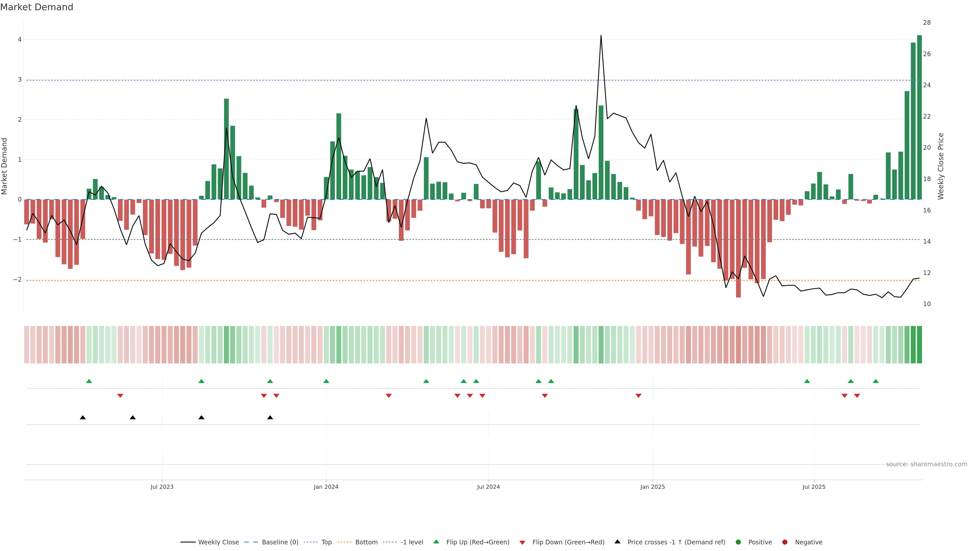Toggle the Top dotted line legend entry
Image resolution: width=980 pixels, height=551 pixels.
click(326, 542)
